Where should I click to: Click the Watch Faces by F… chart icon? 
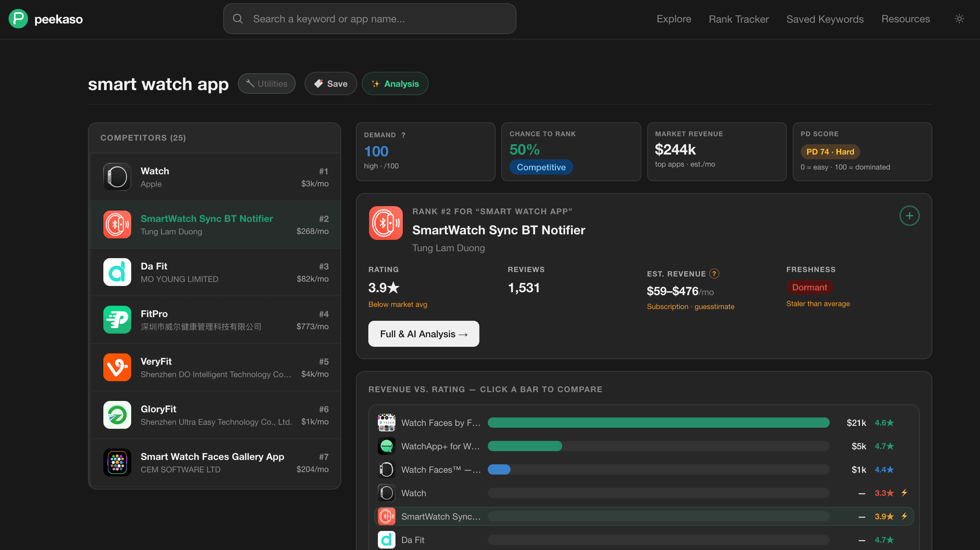387,423
